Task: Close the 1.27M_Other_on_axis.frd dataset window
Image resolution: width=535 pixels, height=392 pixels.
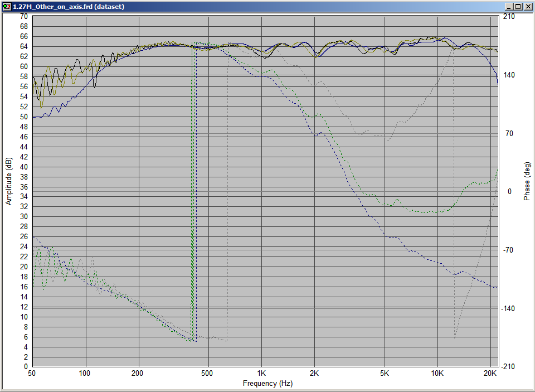Action: click(x=527, y=7)
